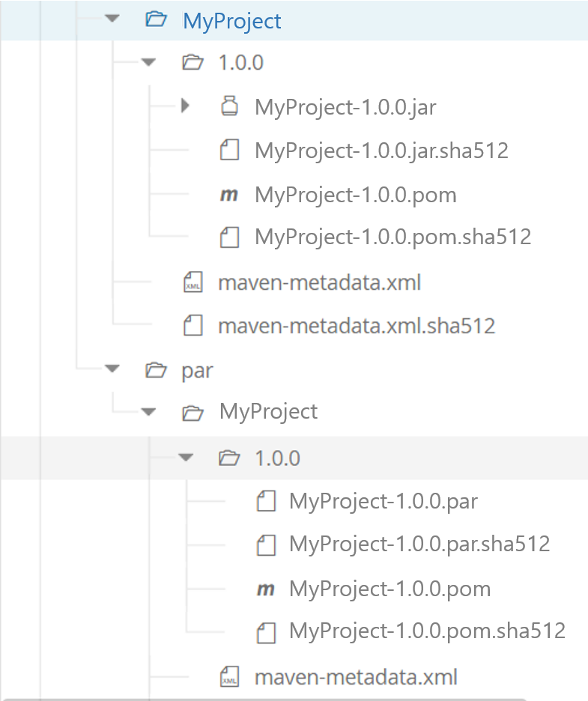Viewport: 588px width, 701px height.
Task: Collapse the 1.0.0 folder under par
Action: point(185,457)
